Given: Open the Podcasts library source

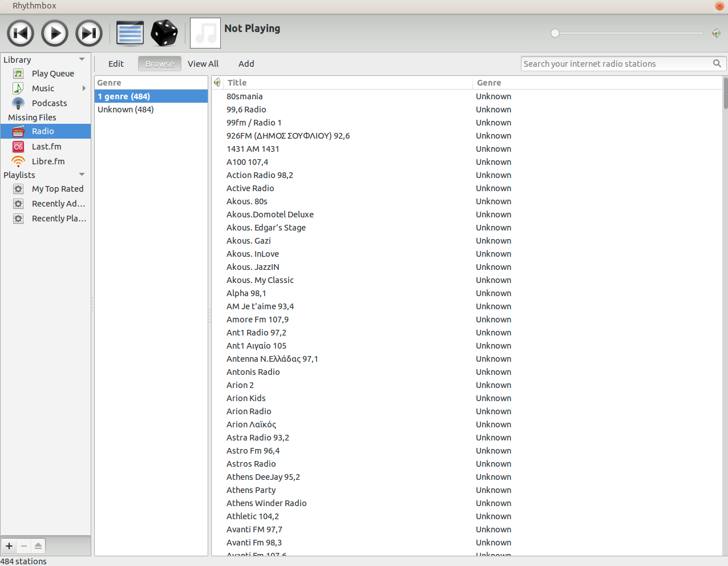Looking at the screenshot, I should [x=49, y=103].
